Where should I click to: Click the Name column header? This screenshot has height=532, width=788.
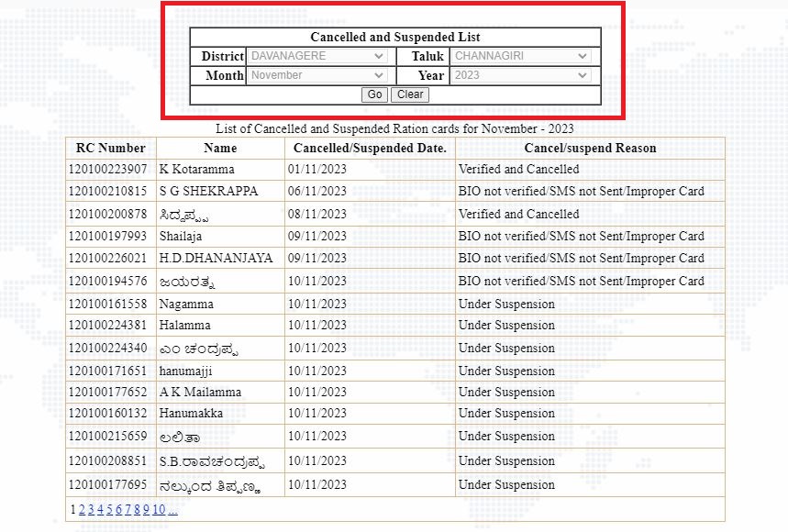point(220,149)
